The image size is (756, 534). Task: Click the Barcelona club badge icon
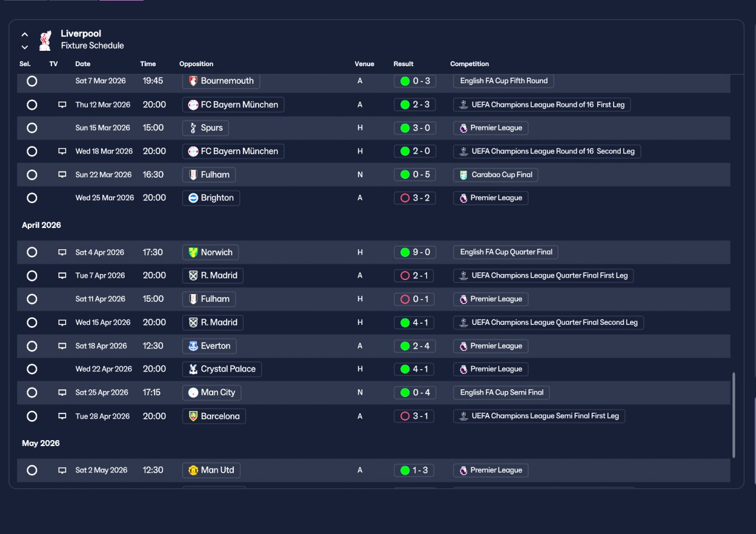193,416
